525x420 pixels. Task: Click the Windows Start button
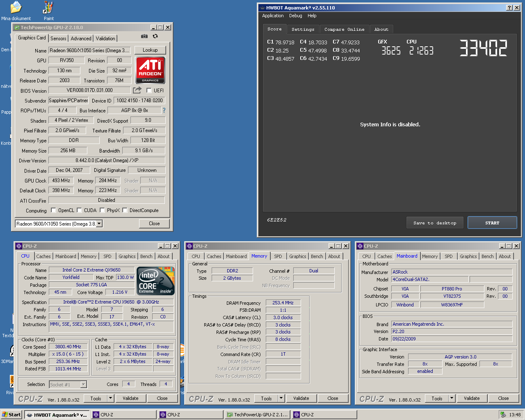point(11,415)
